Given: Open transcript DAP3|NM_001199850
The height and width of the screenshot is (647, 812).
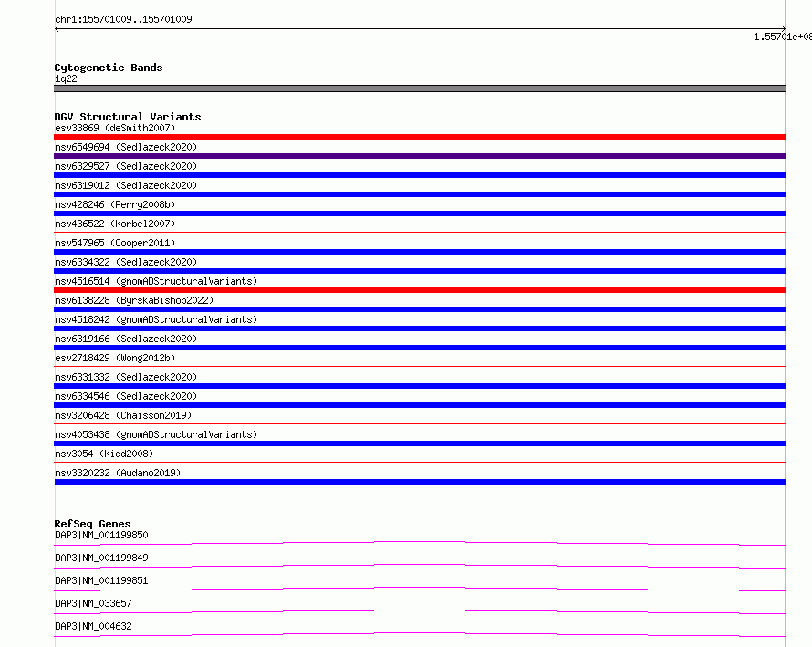Looking at the screenshot, I should pyautogui.click(x=101, y=535).
